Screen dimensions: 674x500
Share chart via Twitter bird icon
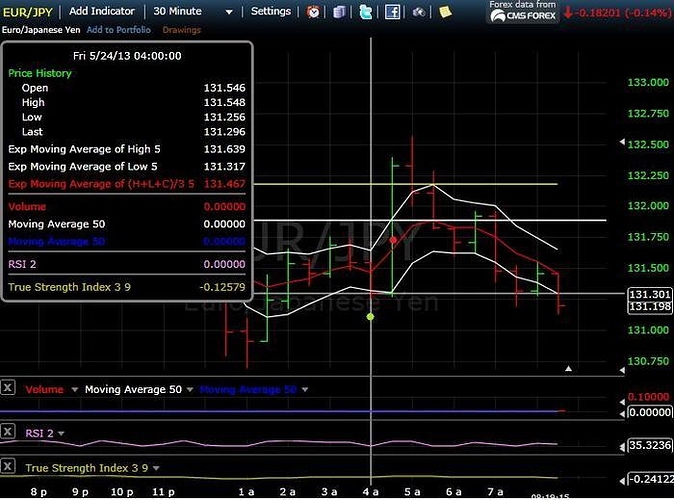(x=365, y=12)
